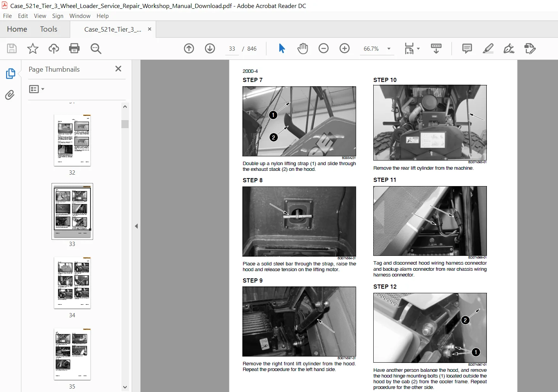This screenshot has height=392, width=558.
Task: Select the arrow Selection tool
Action: coord(282,48)
